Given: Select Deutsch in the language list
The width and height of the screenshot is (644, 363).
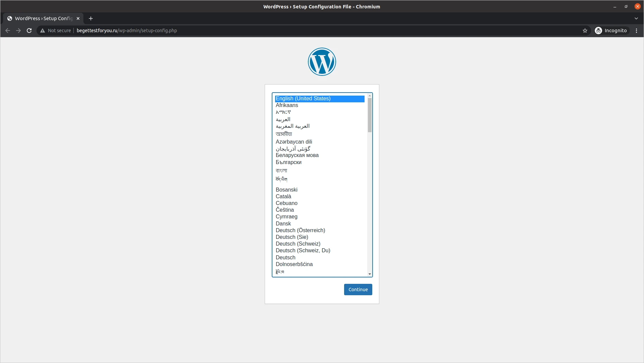Looking at the screenshot, I should (285, 257).
